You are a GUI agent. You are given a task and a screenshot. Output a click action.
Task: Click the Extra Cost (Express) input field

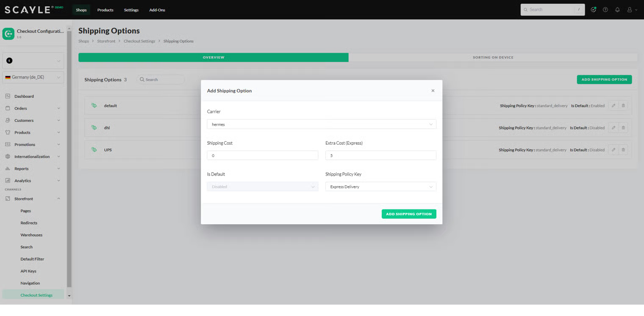(x=380, y=156)
